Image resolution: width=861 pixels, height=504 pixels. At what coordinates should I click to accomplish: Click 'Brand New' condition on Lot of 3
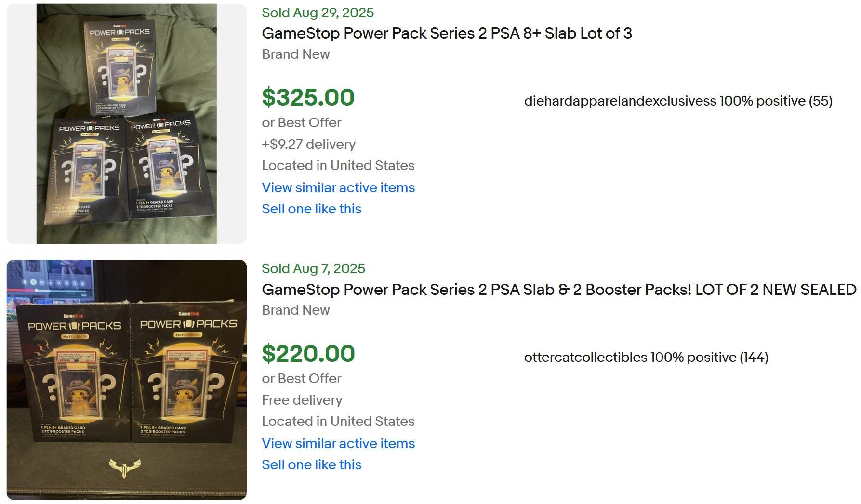point(295,54)
